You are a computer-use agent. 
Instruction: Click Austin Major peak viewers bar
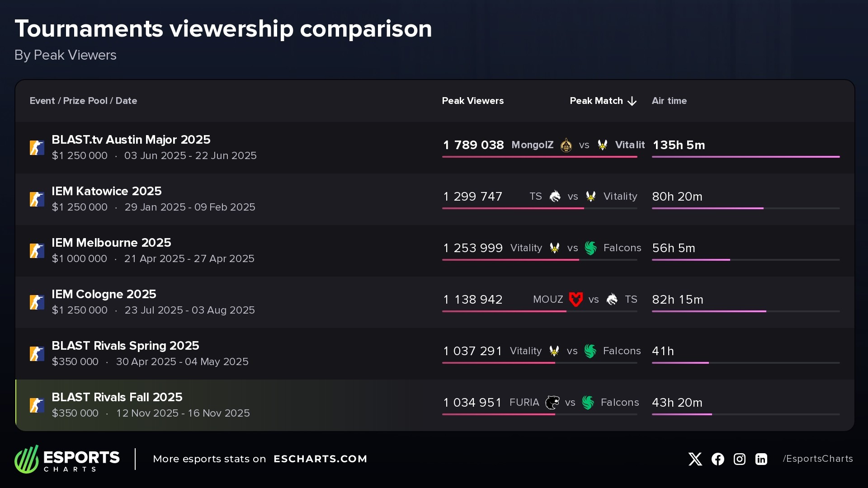539,157
